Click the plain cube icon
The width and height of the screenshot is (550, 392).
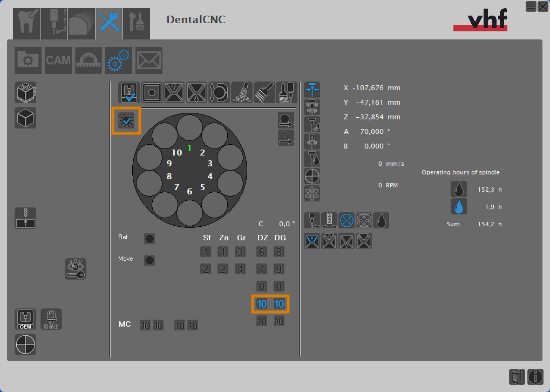click(x=25, y=118)
